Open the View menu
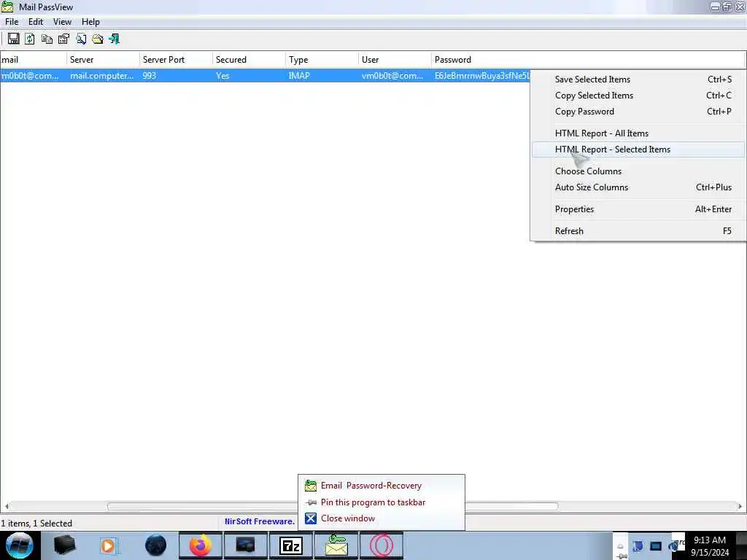The height and width of the screenshot is (560, 747). (x=62, y=22)
